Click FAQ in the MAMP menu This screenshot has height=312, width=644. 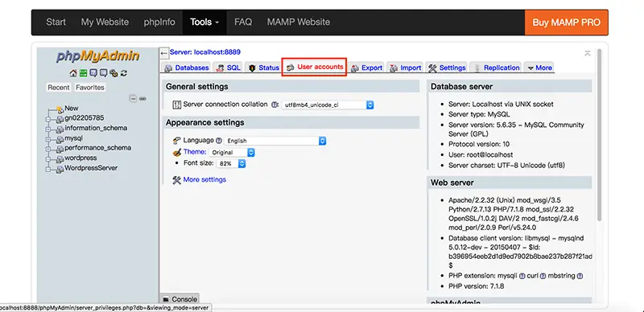[x=243, y=23]
